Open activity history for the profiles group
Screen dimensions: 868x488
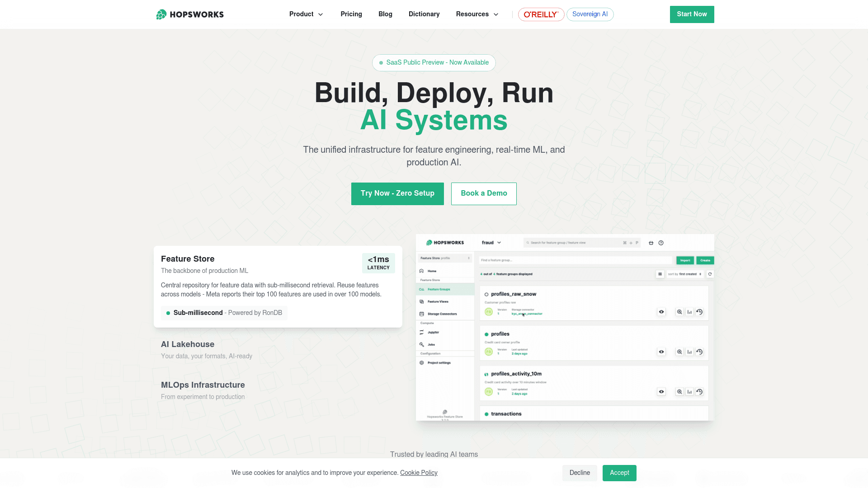[x=699, y=352]
